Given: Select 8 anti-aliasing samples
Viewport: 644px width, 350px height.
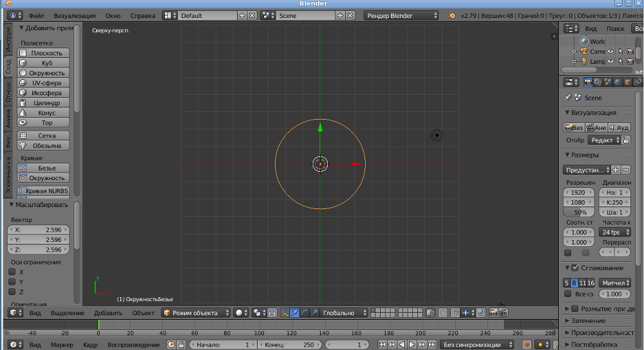Looking at the screenshot, I should 574,282.
